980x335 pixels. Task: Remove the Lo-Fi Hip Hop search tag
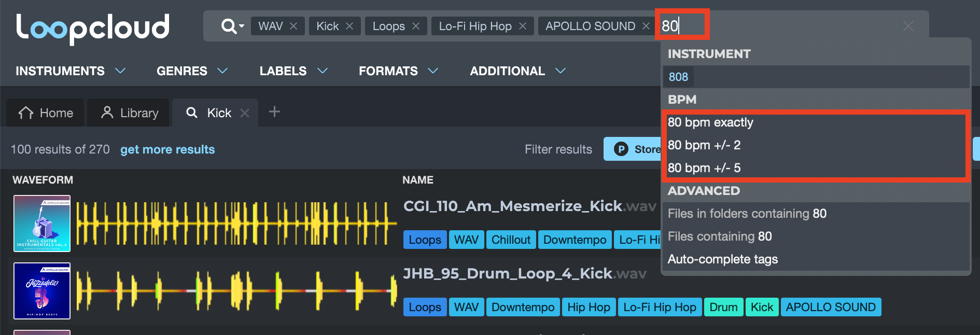coord(523,26)
